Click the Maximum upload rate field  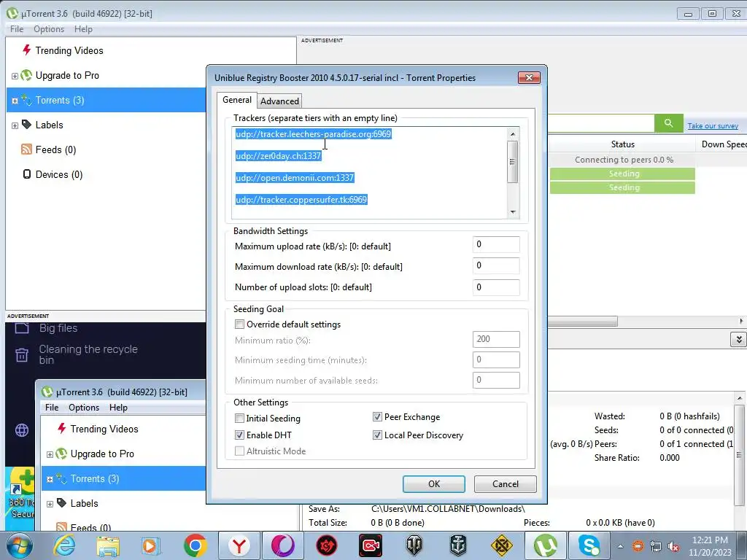[x=496, y=245]
